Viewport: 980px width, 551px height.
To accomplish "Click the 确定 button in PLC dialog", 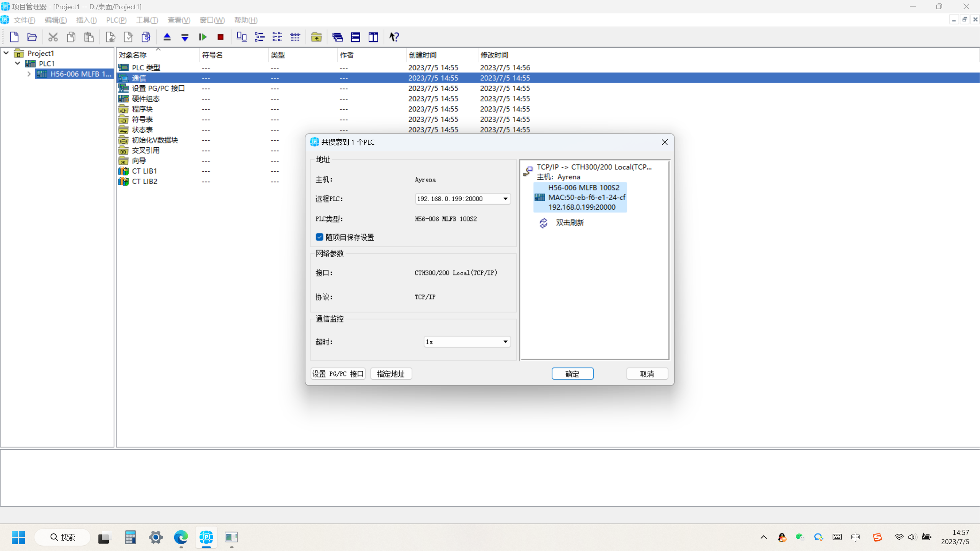I will click(572, 374).
